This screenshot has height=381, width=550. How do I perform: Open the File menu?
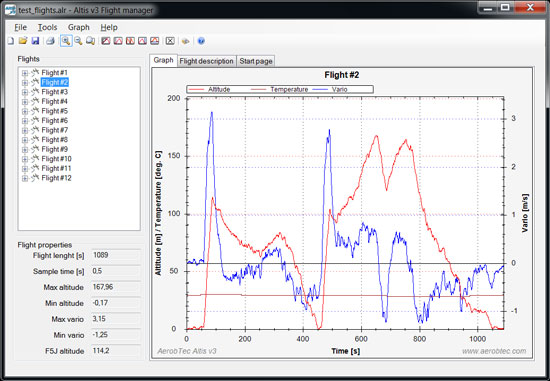click(20, 27)
